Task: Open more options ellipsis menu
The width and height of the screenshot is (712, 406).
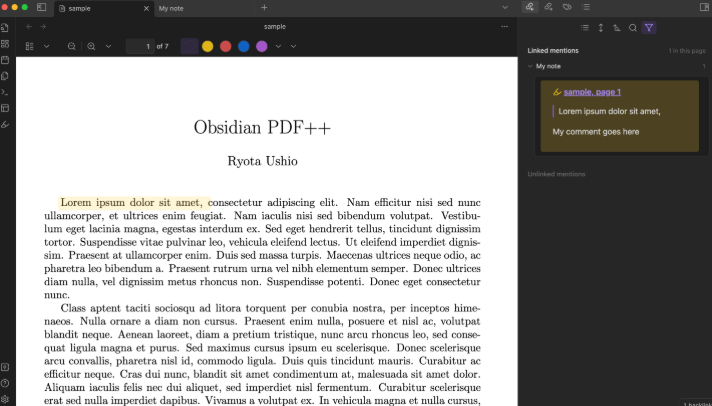Action: click(504, 26)
